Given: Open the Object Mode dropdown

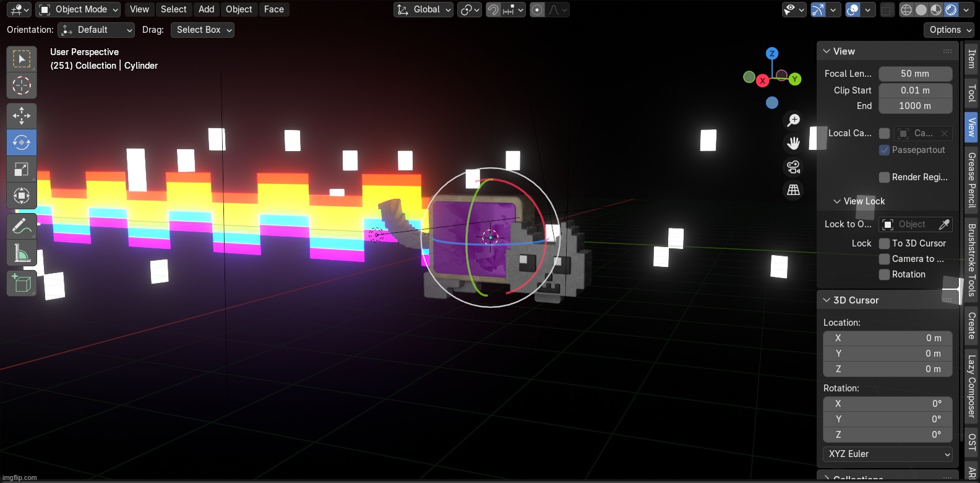Looking at the screenshot, I should click(78, 9).
